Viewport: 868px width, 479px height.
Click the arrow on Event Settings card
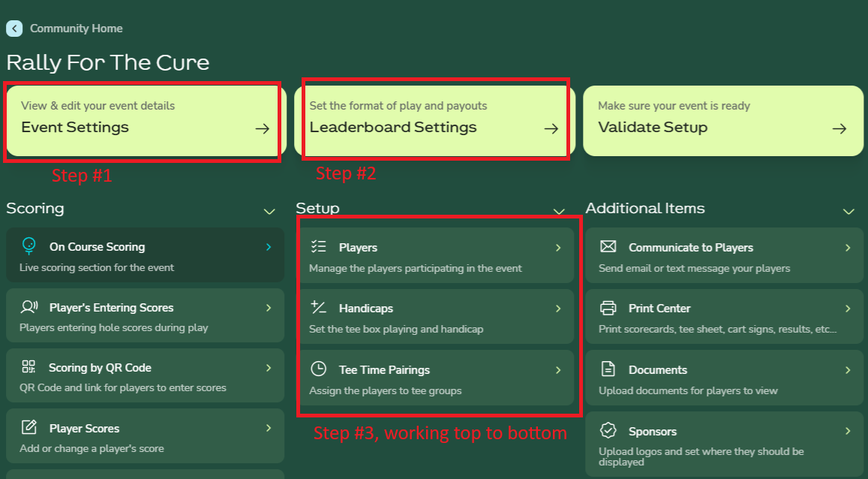[263, 128]
